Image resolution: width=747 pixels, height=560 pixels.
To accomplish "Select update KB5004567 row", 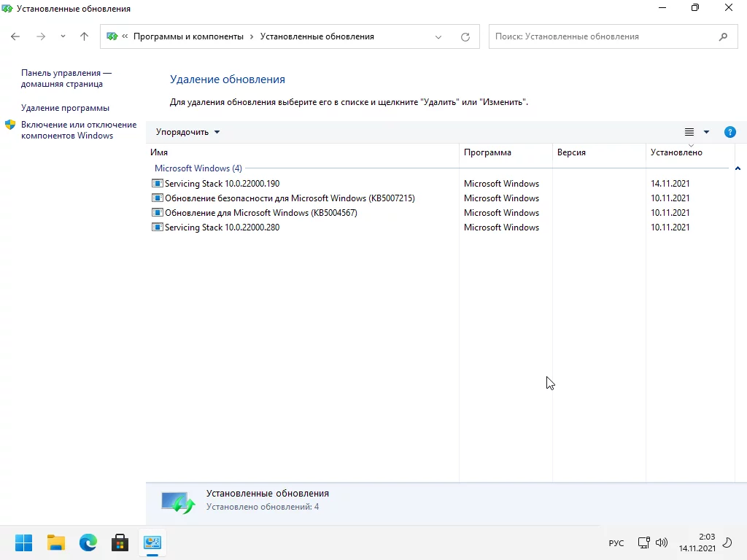I will 441,213.
